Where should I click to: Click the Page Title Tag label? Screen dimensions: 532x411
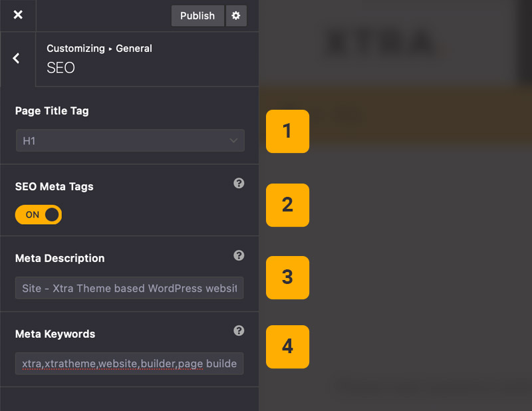pos(52,111)
